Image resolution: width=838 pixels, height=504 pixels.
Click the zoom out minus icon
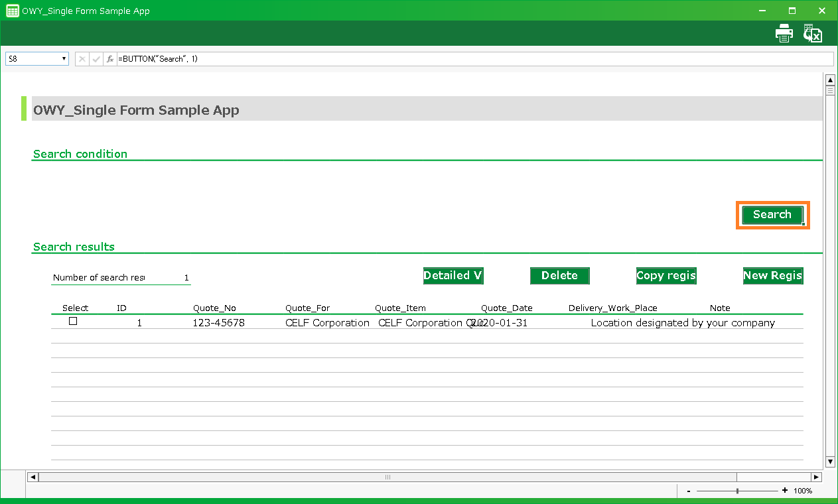coord(689,491)
